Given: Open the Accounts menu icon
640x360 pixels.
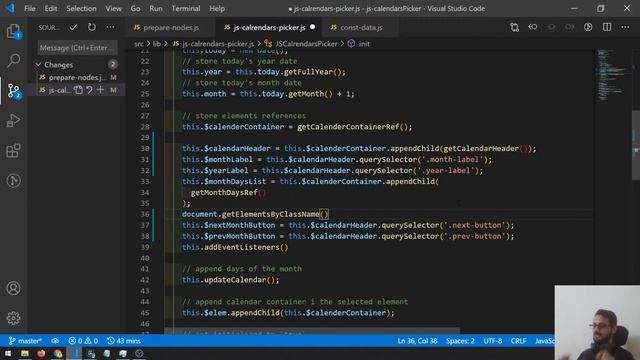Looking at the screenshot, I should pos(13,288).
